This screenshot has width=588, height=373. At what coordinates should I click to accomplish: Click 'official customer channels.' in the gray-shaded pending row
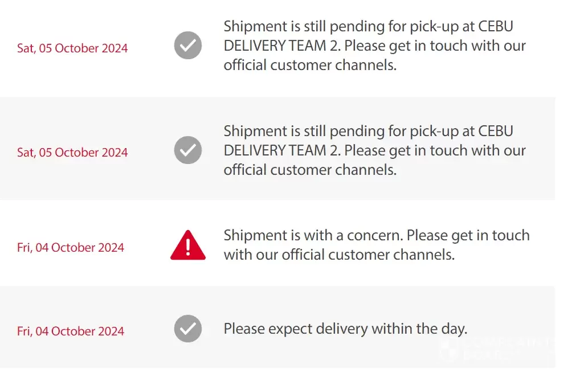(x=309, y=170)
